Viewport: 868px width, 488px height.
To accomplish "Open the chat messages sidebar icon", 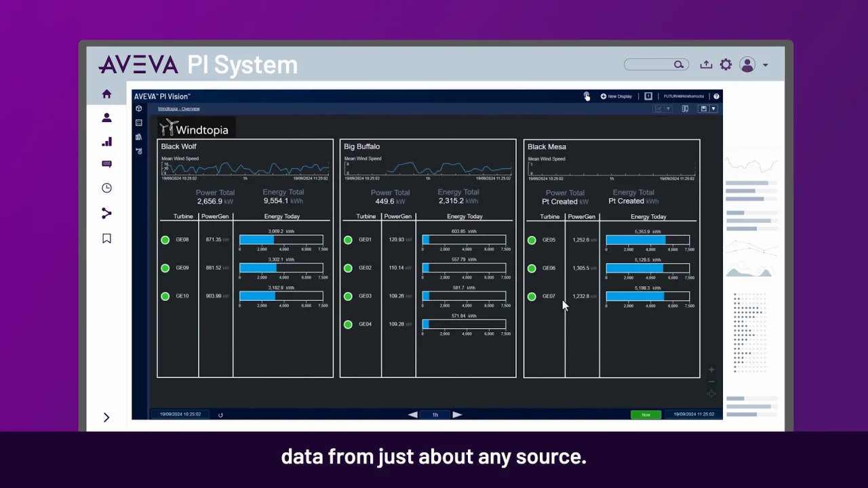I will [x=106, y=164].
